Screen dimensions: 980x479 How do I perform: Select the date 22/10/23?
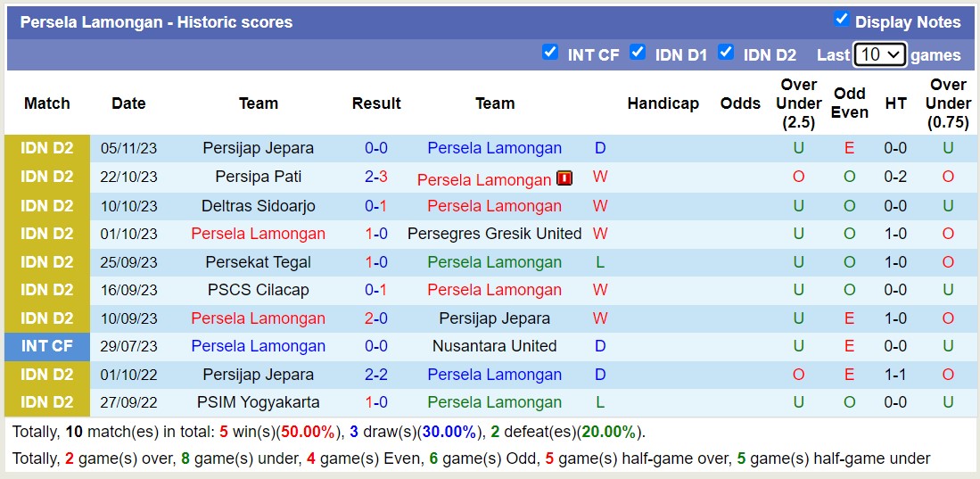(128, 177)
